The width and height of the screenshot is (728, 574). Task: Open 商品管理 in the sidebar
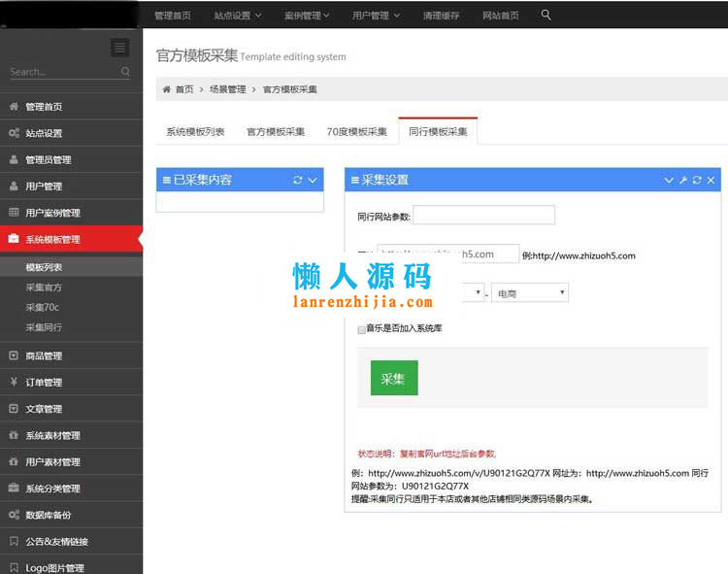[x=44, y=356]
